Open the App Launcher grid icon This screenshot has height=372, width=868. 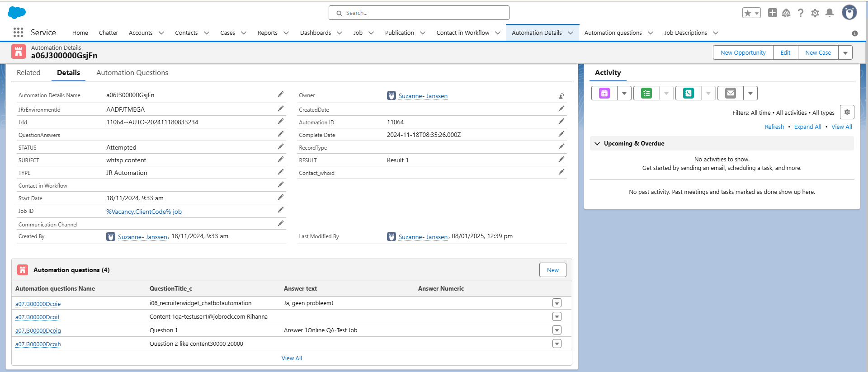18,33
